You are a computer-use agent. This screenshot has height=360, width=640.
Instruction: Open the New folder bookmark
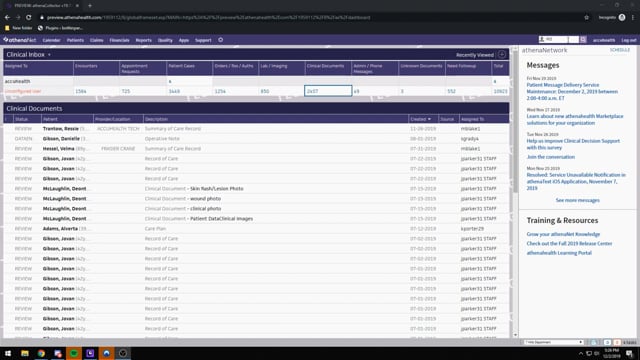pos(18,28)
